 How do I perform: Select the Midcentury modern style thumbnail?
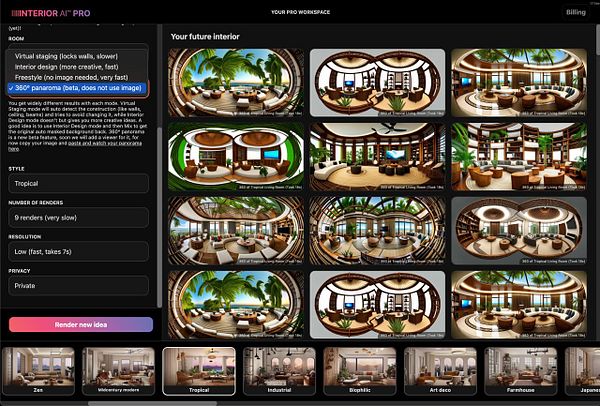pos(118,370)
